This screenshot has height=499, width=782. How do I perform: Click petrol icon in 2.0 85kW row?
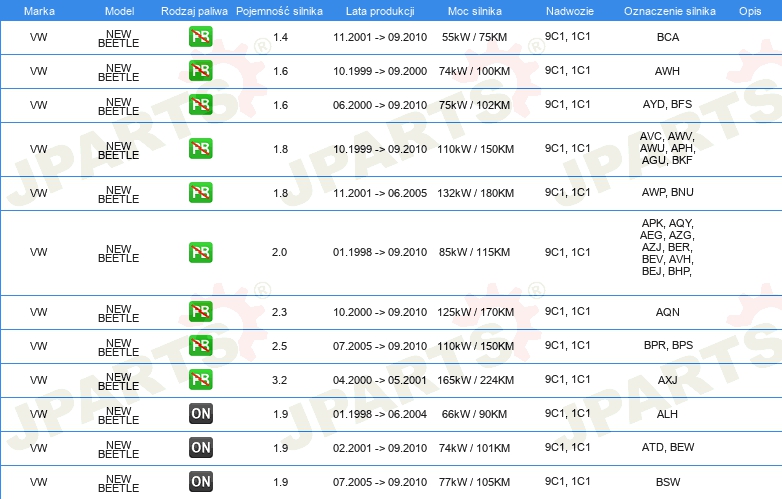click(x=200, y=252)
